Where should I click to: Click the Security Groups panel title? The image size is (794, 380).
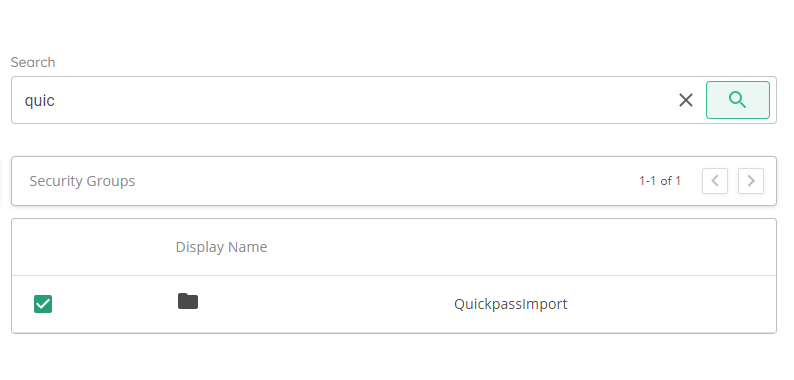point(82,181)
